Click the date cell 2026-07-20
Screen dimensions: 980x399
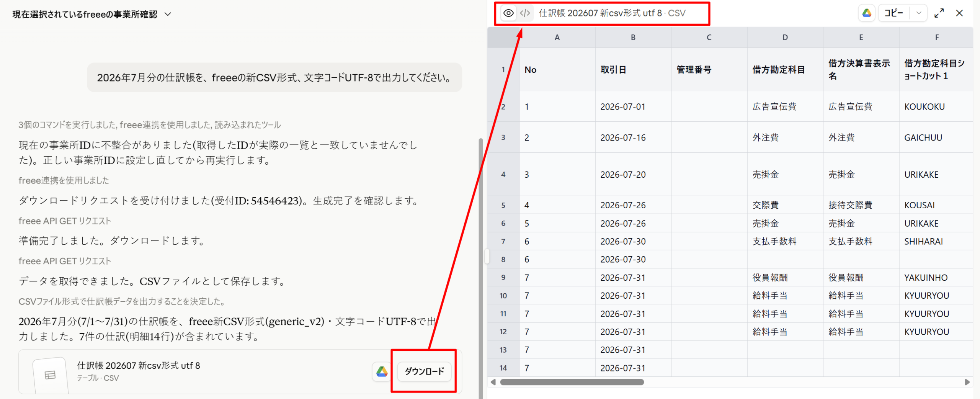click(x=633, y=175)
